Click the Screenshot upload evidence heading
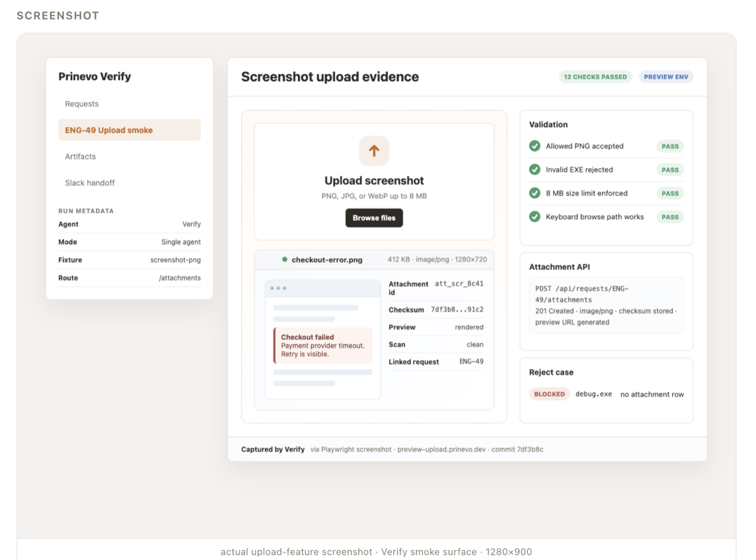This screenshot has width=756, height=560. tap(330, 77)
